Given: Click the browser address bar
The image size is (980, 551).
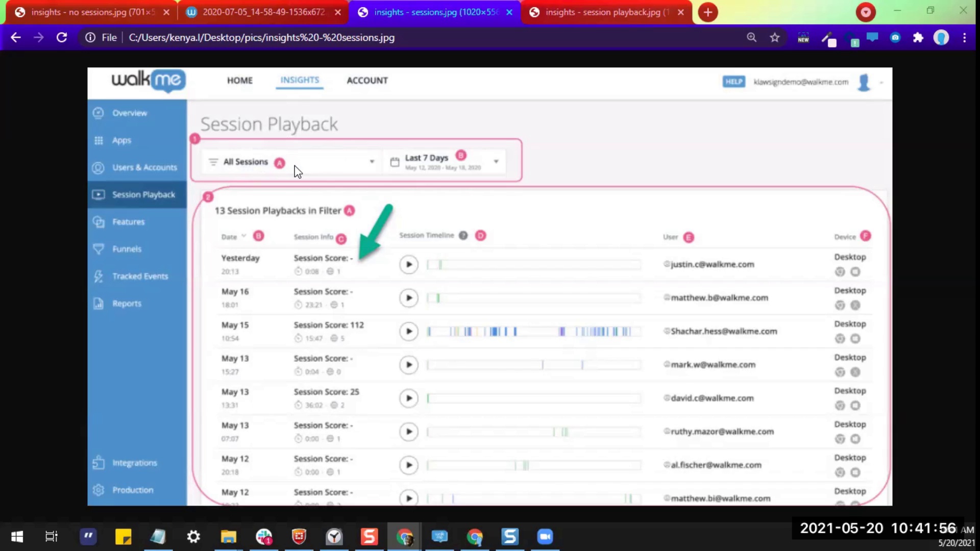Looking at the screenshot, I should tap(408, 37).
